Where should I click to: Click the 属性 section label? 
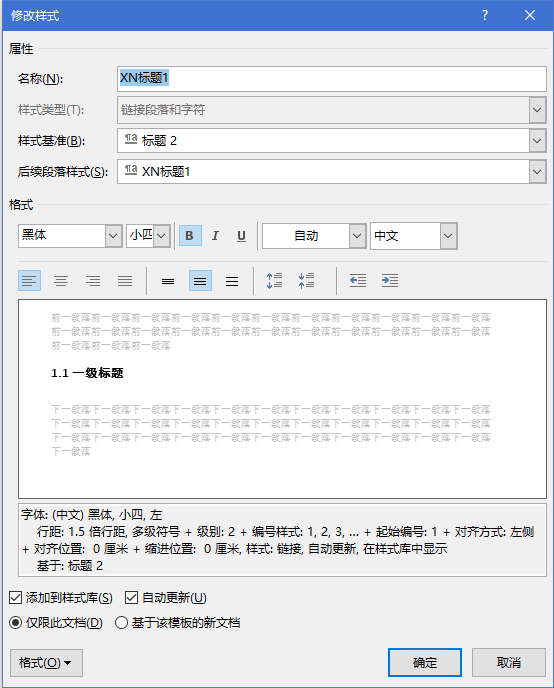pos(21,49)
